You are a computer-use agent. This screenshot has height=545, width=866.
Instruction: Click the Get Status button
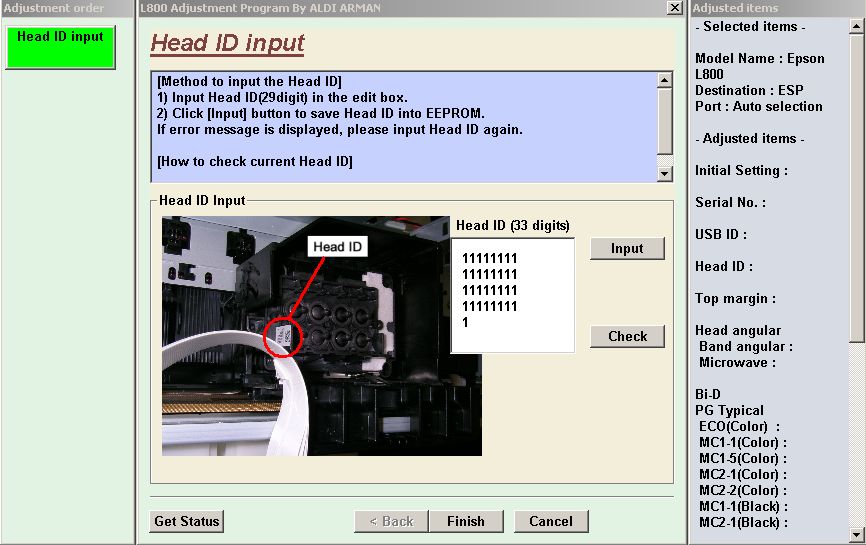click(187, 521)
